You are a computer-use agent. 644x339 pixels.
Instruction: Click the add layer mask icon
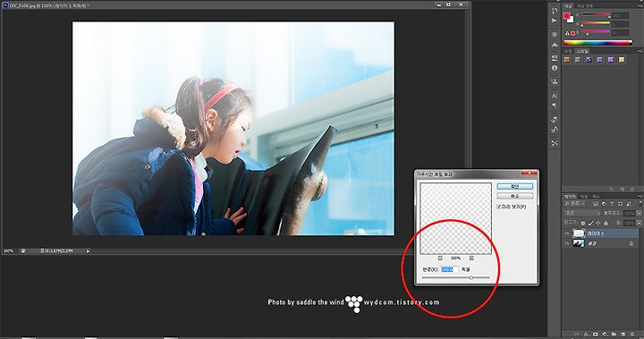point(595,334)
